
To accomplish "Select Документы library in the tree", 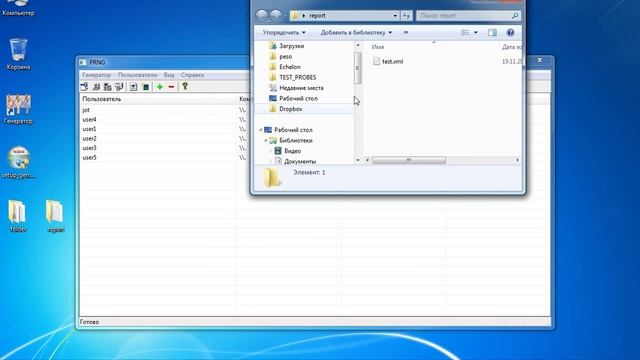I will coord(300,162).
